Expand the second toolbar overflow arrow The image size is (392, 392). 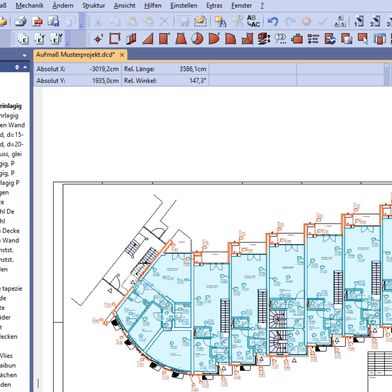pyautogui.click(x=68, y=44)
